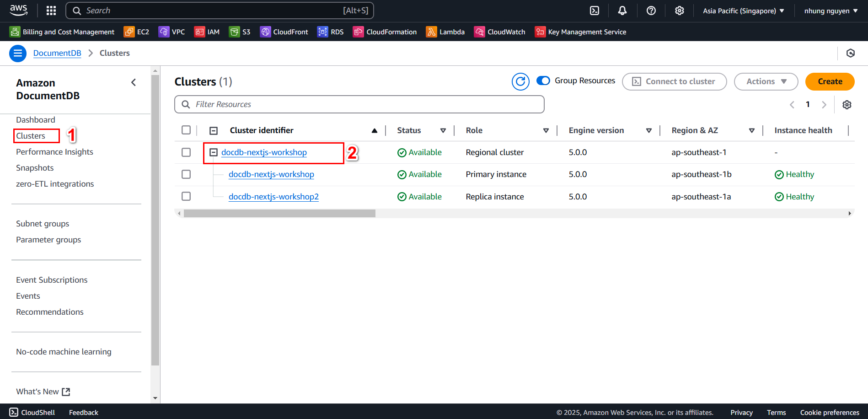
Task: Open Snapshots in sidebar
Action: coord(35,168)
